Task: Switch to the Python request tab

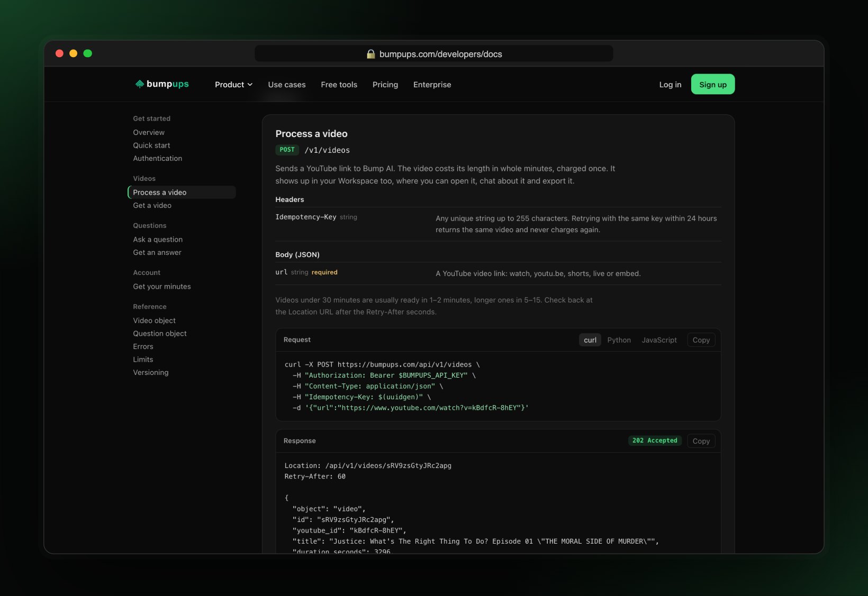Action: (x=619, y=340)
